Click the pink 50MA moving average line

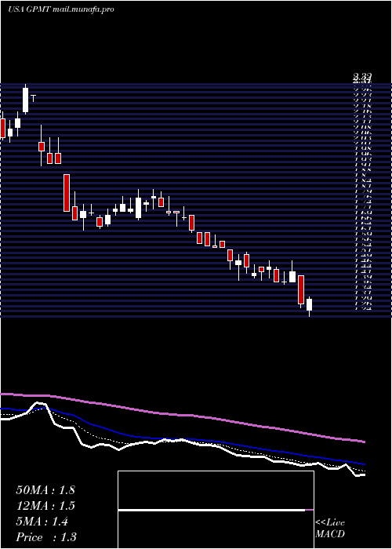click(x=182, y=415)
